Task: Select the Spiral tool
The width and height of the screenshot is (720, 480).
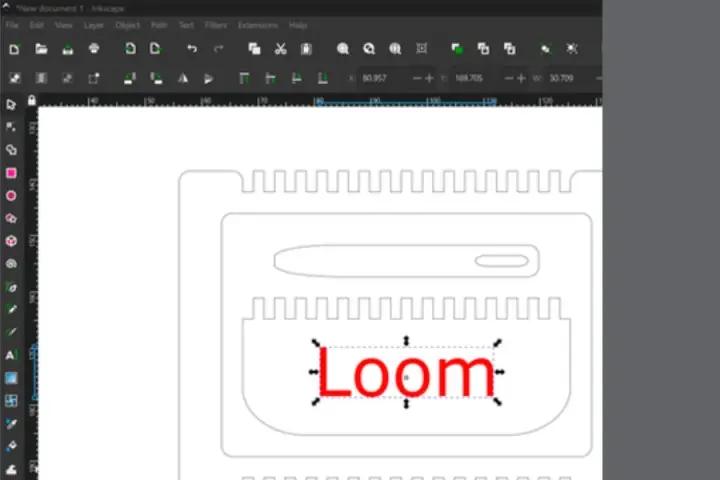Action: coord(11,264)
